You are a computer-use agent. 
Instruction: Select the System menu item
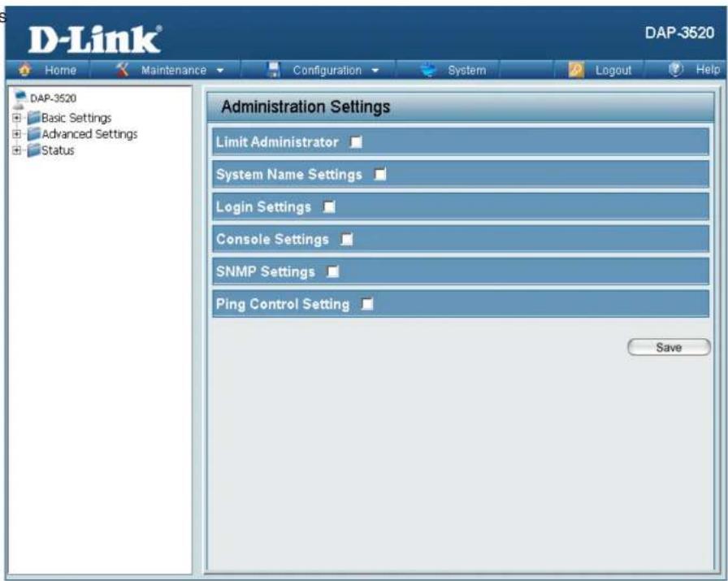click(x=466, y=70)
